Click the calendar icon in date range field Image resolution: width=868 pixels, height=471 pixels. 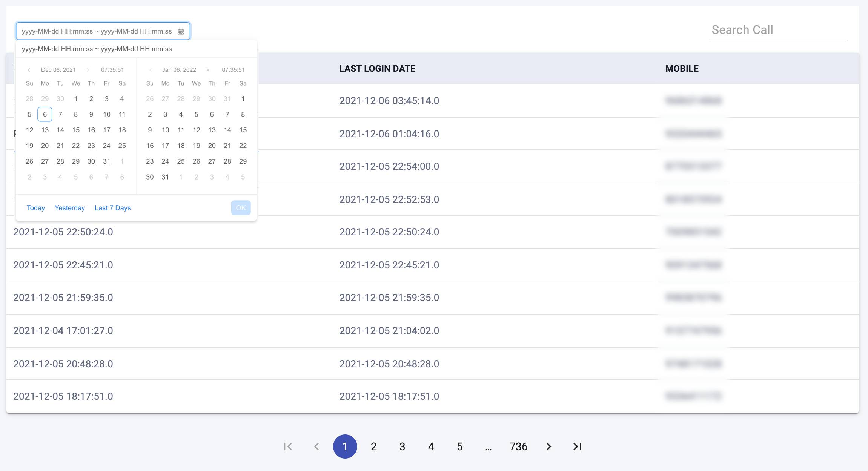[x=181, y=32]
